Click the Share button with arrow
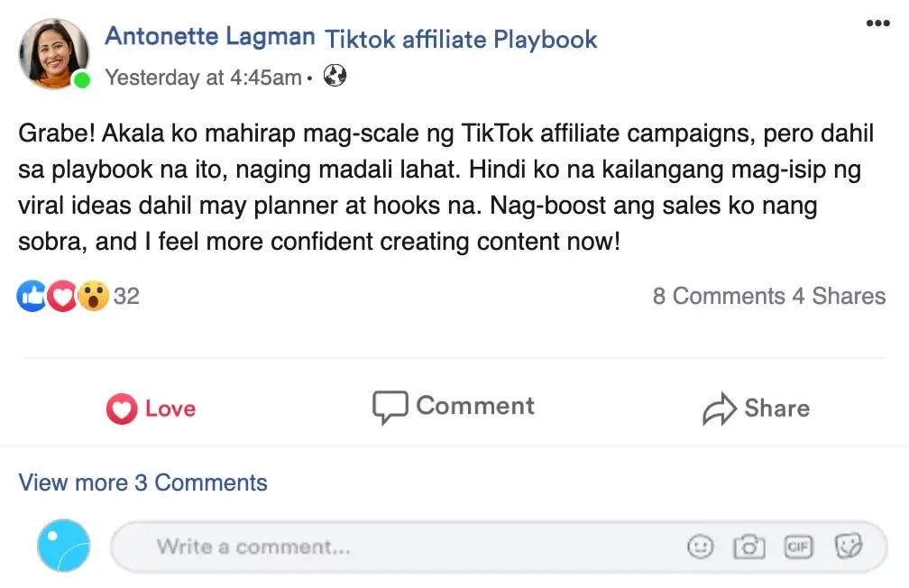Screen dimensions: 909x588 [756, 409]
